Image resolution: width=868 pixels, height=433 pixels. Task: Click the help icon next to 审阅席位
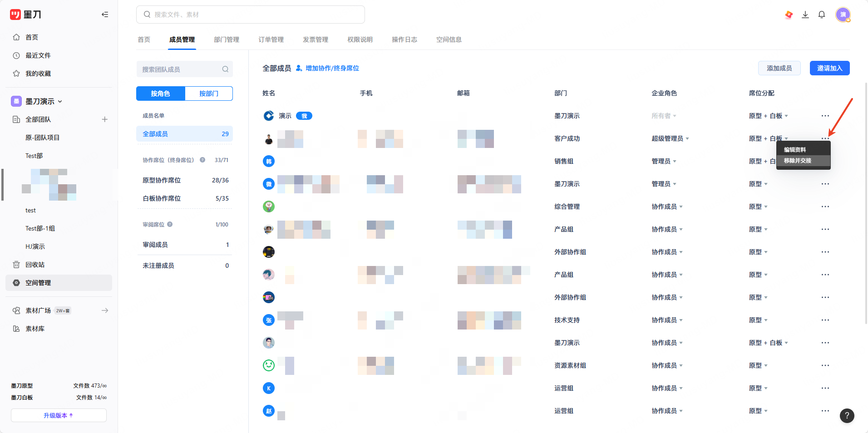coord(170,224)
